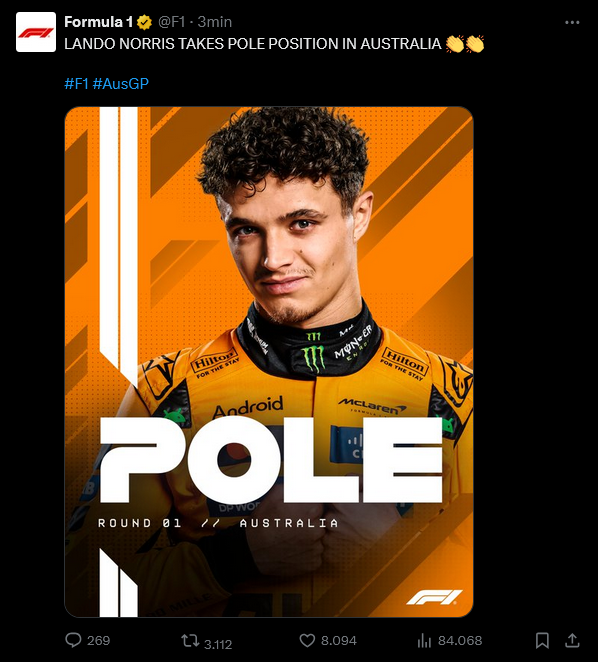Open the three-dot more options menu
This screenshot has width=598, height=662.
click(572, 22)
